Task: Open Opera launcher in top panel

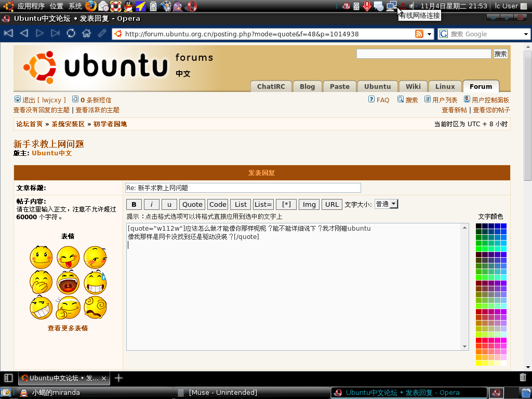Action: [x=191, y=6]
